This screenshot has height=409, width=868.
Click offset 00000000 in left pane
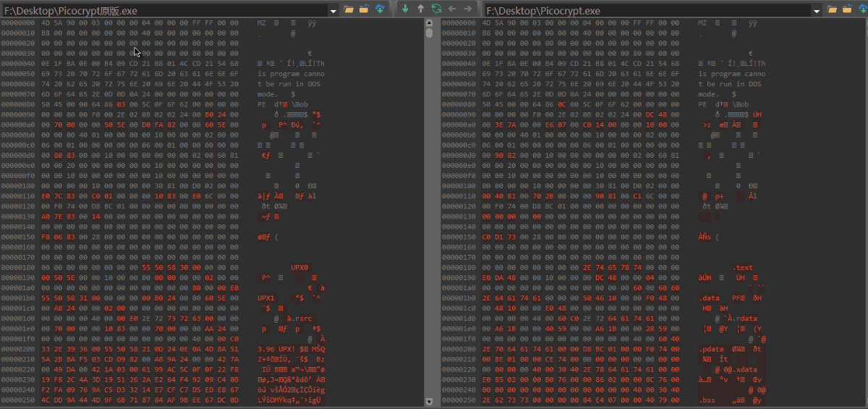click(18, 23)
